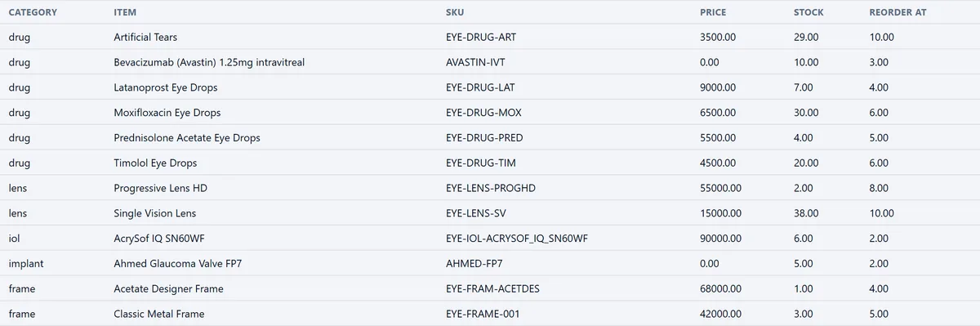The width and height of the screenshot is (980, 326).
Task: Select the Bevacizumab (Avastin) 1.25mg intravitreal item
Action: click(209, 62)
